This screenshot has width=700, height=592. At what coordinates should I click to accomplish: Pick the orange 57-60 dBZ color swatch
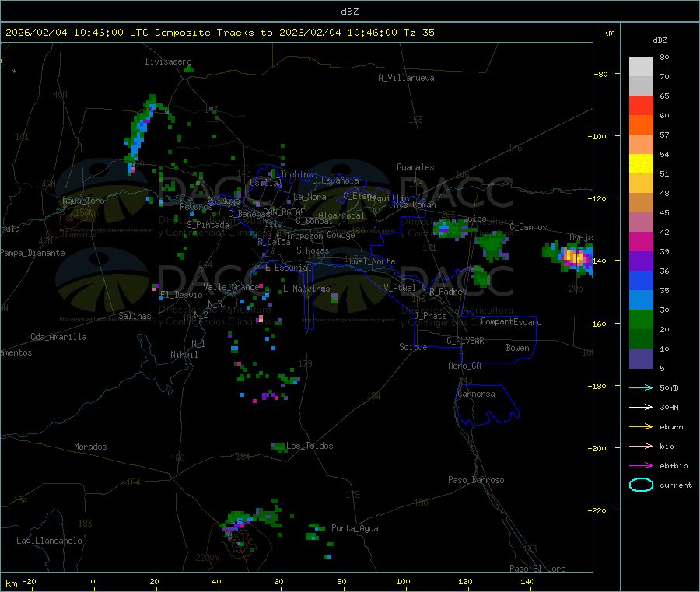641,125
